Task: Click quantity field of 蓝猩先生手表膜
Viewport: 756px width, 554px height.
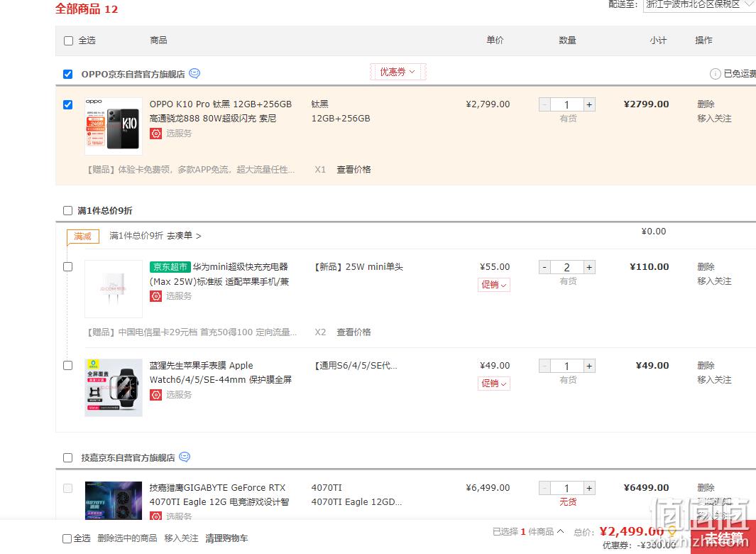Action: pos(567,366)
